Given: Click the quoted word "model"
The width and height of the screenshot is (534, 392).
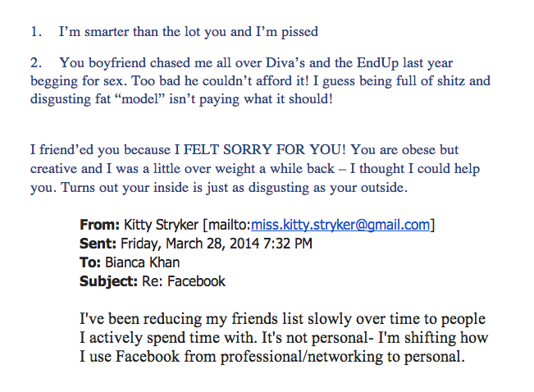Looking at the screenshot, I should [140, 99].
